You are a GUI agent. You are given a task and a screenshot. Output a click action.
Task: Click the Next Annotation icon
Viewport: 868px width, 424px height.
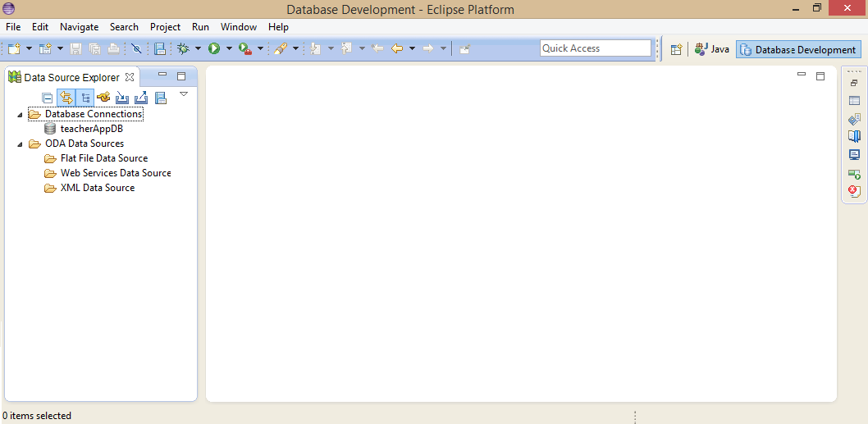tap(316, 48)
